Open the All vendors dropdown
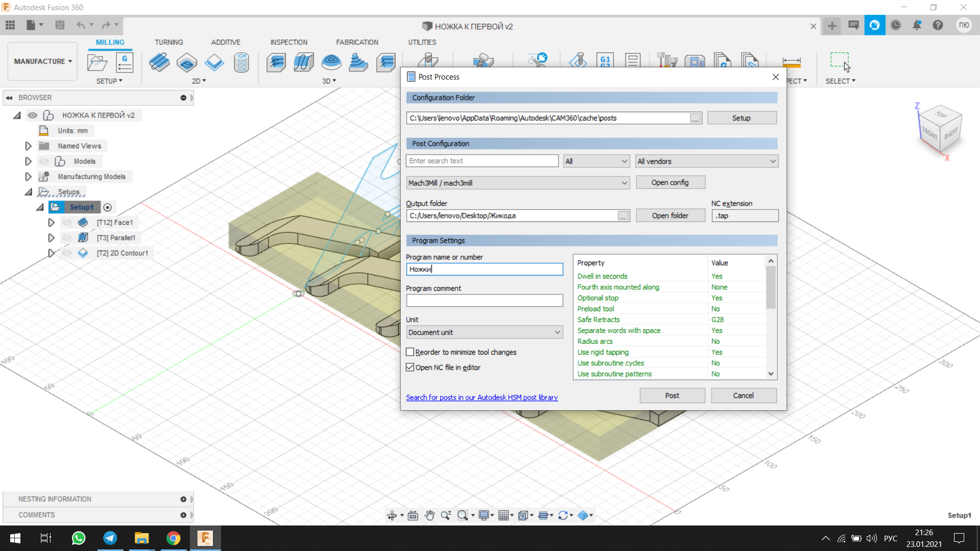Viewport: 980px width, 551px height. (707, 161)
